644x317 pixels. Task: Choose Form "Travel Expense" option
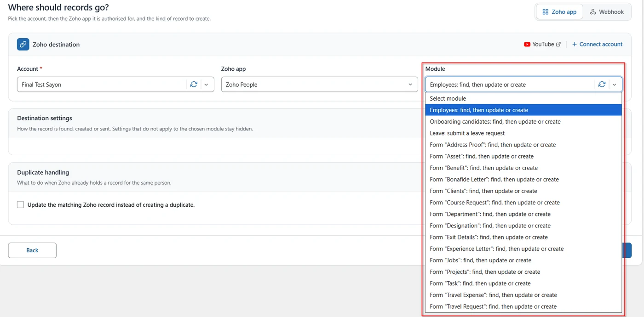click(x=523, y=295)
